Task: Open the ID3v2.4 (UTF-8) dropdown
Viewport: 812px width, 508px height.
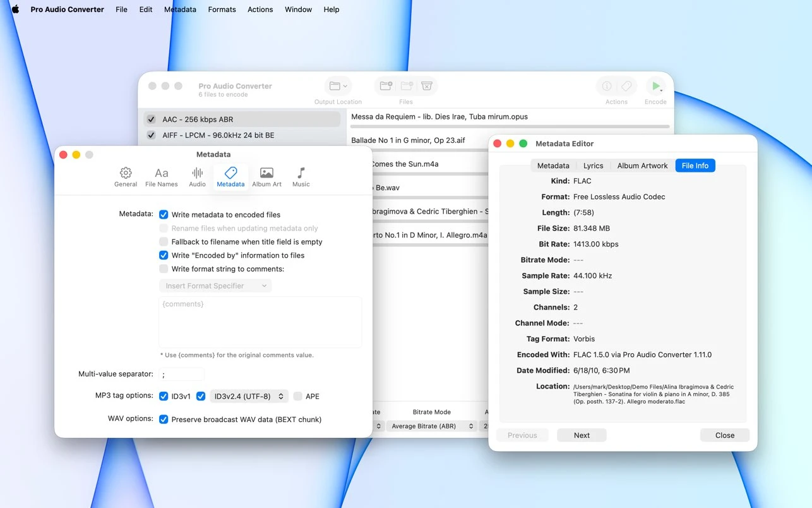Action: click(249, 396)
